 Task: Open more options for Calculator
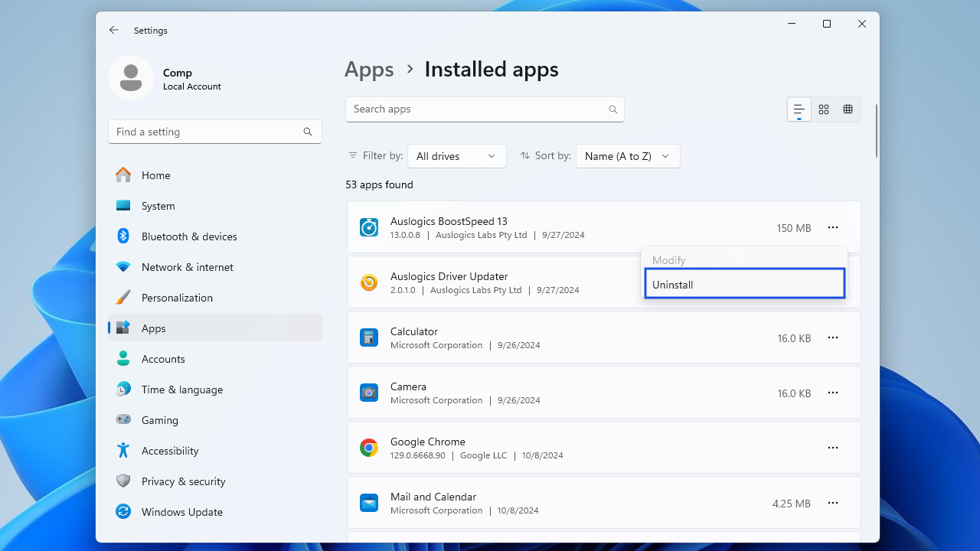833,337
